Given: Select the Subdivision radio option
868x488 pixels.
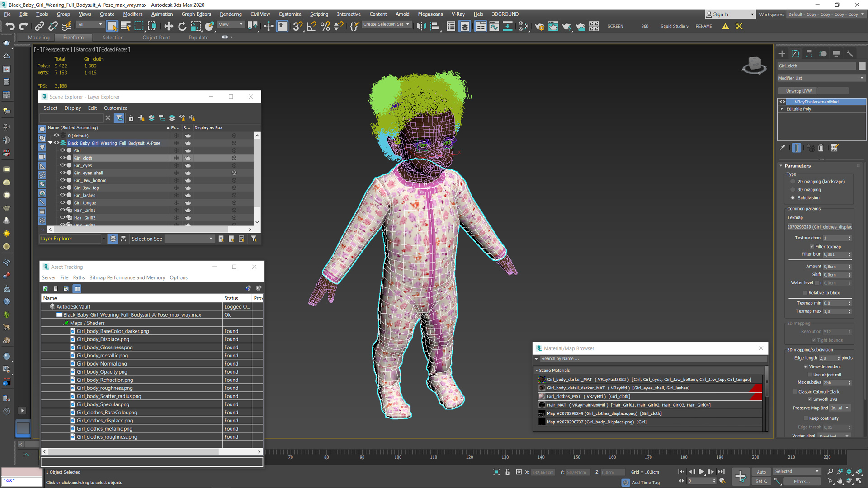Looking at the screenshot, I should [793, 198].
